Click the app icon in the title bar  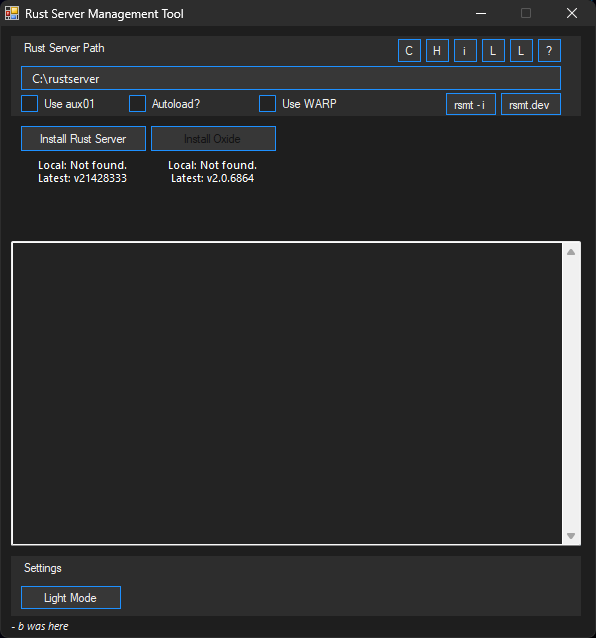pos(12,13)
